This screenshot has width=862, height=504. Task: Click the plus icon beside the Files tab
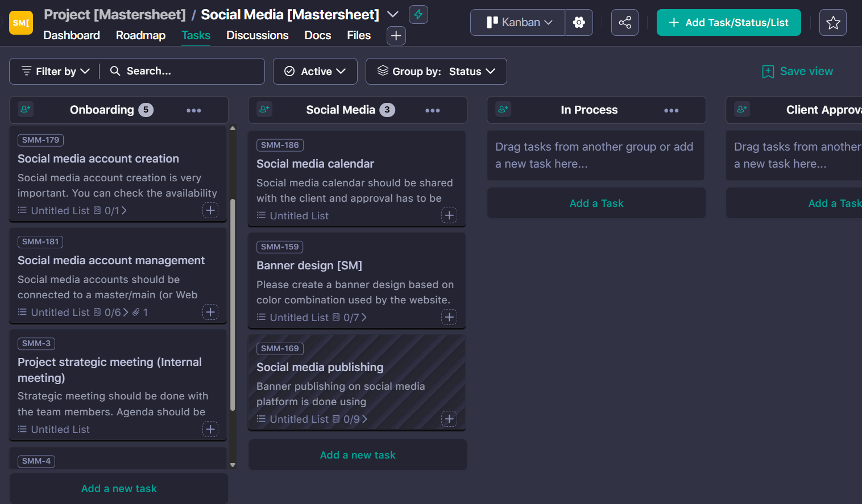coord(396,35)
